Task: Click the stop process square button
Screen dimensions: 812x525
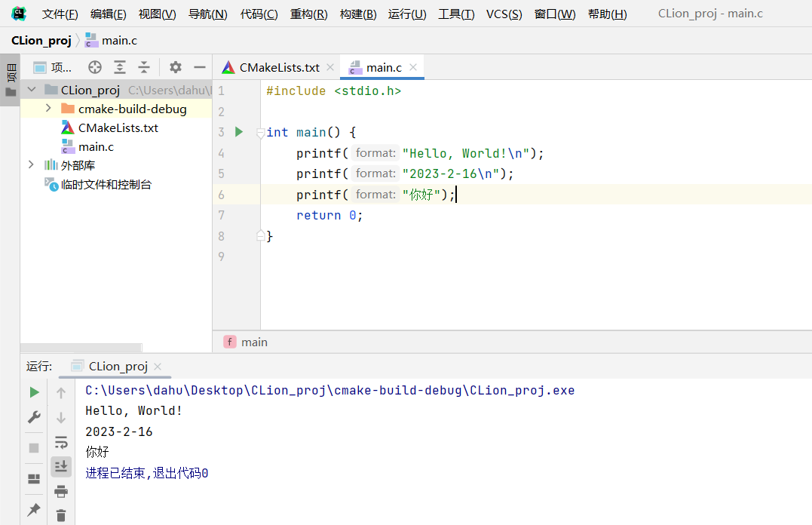Action: coord(34,448)
